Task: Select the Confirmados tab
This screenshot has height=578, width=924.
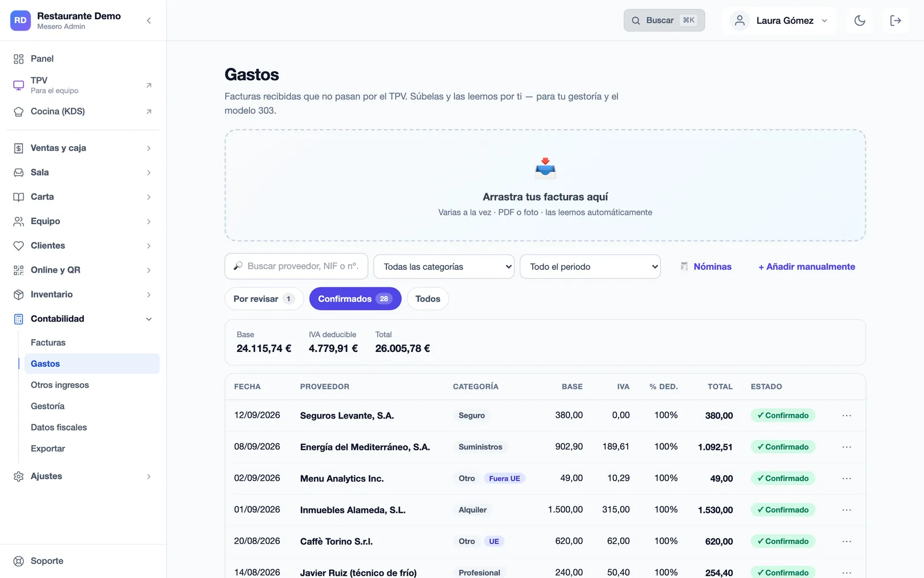Action: pos(355,299)
